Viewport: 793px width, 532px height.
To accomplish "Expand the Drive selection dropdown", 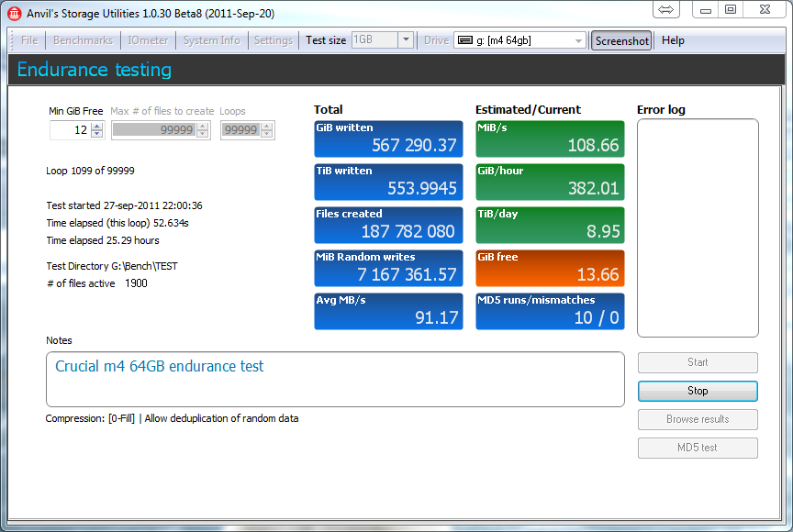I will [x=578, y=40].
